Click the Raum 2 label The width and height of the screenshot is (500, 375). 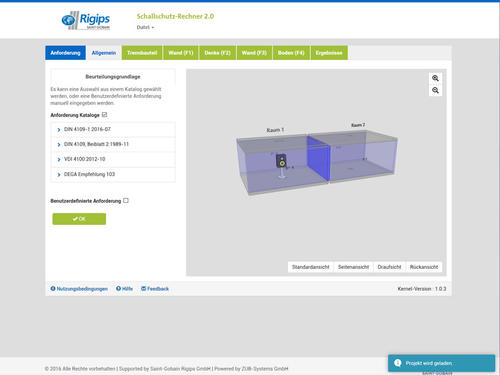(358, 125)
